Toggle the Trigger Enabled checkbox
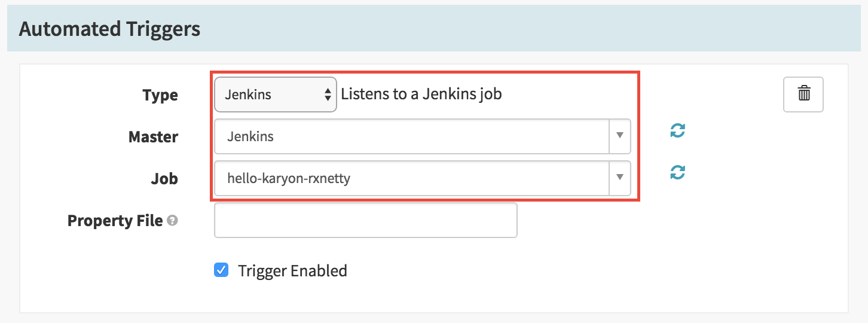868x323 pixels. pos(221,270)
